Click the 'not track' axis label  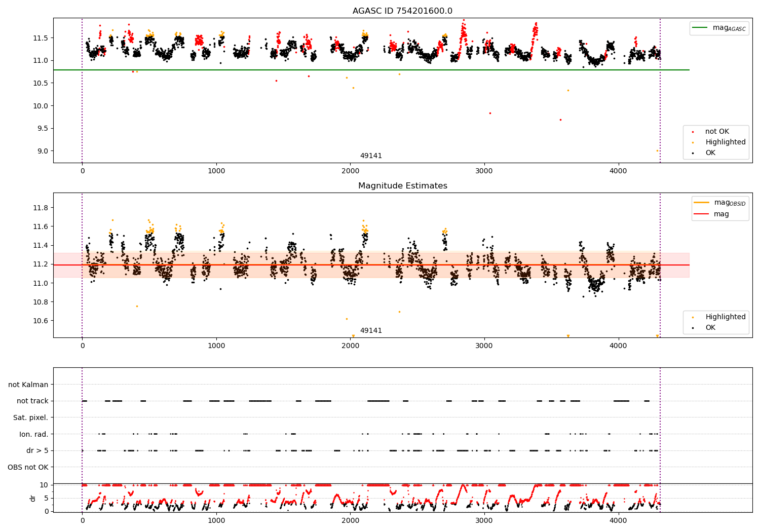(x=32, y=401)
